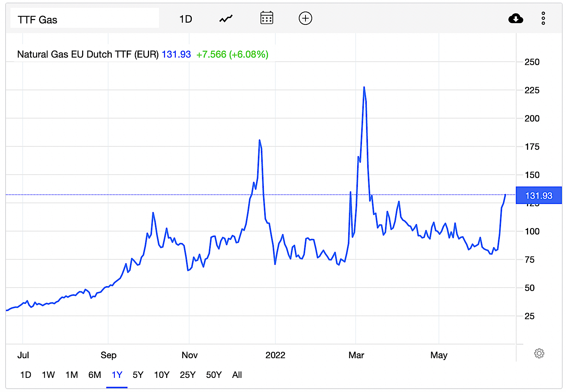Show the 5Y price history
Viewport: 566px width, 392px height.
point(138,375)
